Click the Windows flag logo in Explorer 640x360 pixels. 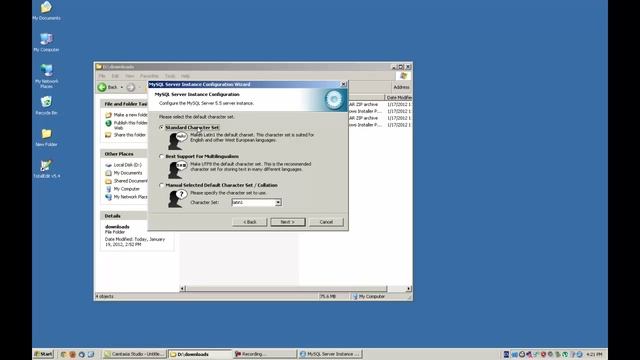point(404,76)
